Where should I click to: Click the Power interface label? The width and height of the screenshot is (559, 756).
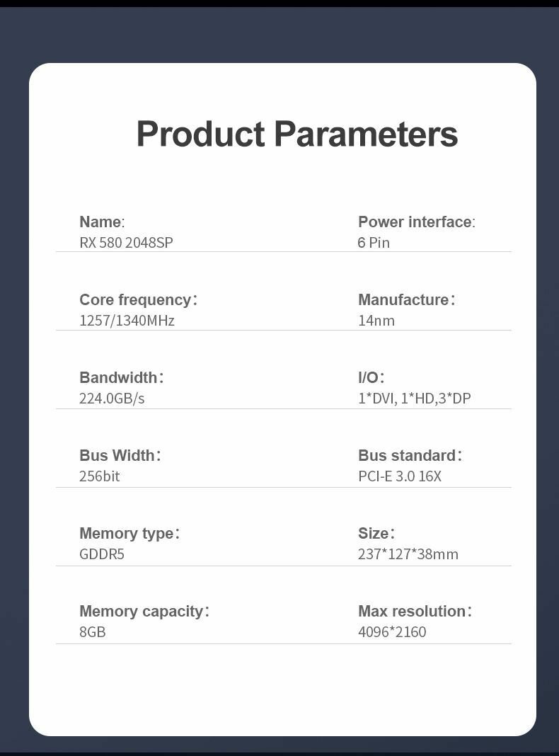click(416, 222)
